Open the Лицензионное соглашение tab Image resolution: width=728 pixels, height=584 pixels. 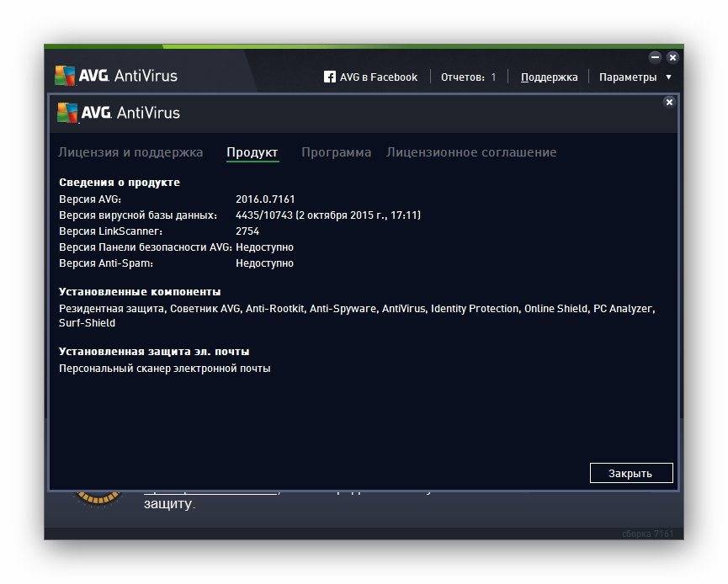471,152
